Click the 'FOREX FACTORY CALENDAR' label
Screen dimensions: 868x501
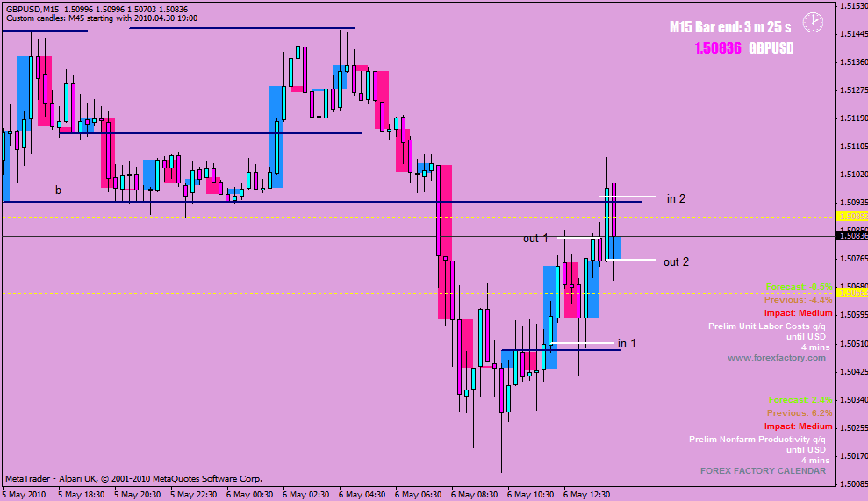pyautogui.click(x=763, y=471)
